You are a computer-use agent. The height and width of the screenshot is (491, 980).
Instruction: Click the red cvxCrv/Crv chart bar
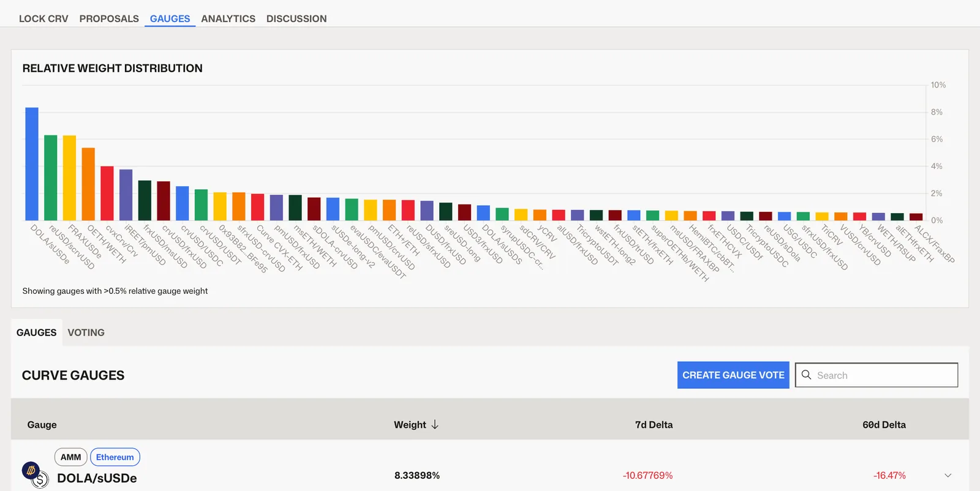(107, 193)
